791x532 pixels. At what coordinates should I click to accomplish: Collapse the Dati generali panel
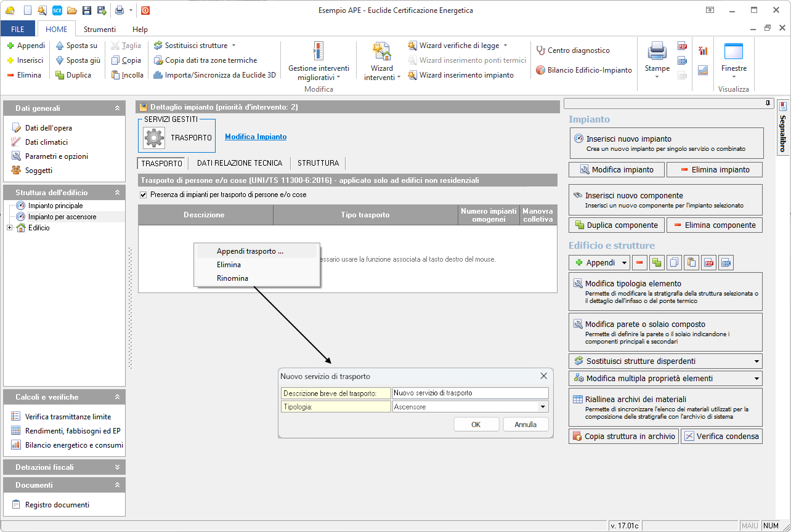coord(117,108)
